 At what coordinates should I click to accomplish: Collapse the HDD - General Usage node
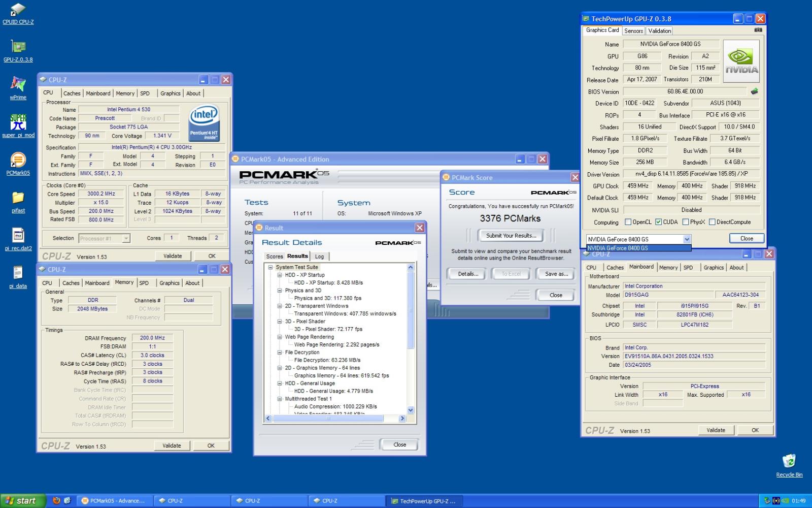[x=280, y=383]
